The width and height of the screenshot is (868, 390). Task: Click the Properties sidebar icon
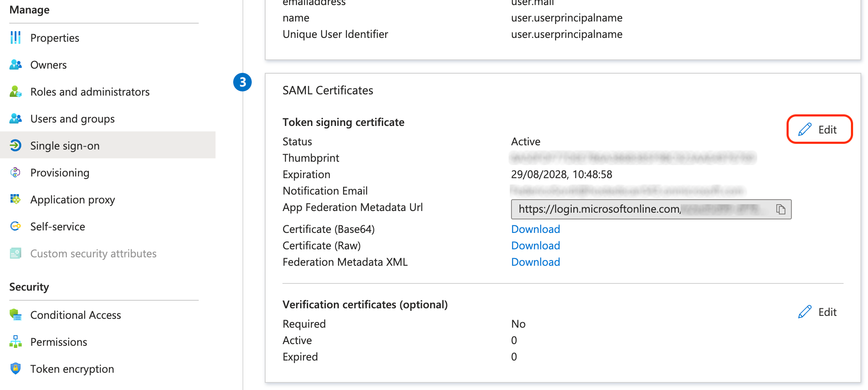(16, 38)
